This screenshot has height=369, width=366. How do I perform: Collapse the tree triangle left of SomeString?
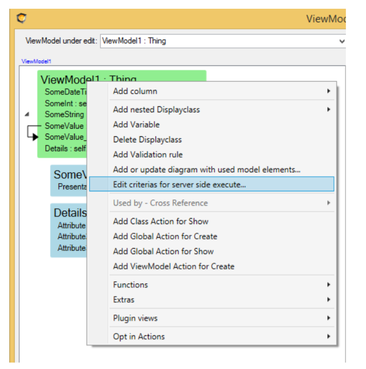pyautogui.click(x=27, y=114)
